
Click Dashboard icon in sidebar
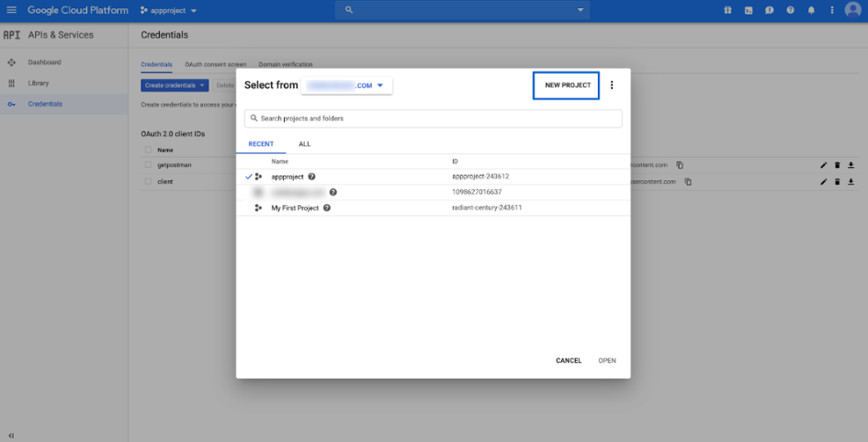point(11,62)
